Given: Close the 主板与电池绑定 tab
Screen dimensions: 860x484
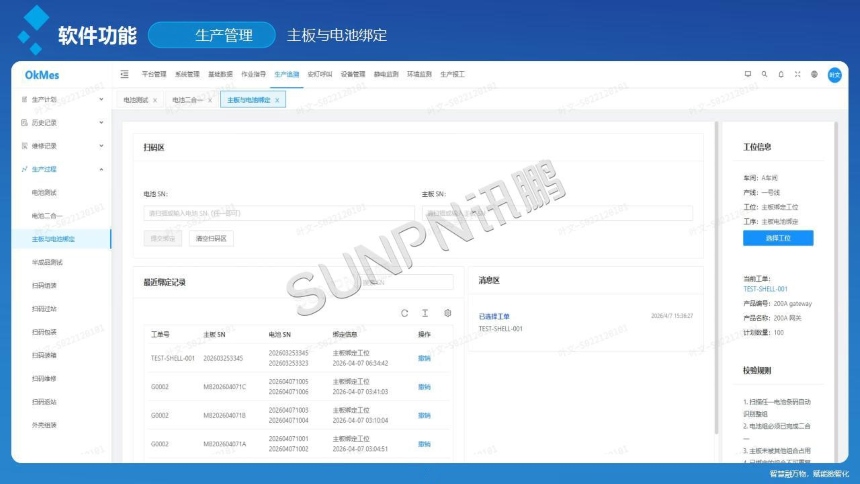Looking at the screenshot, I should [x=278, y=100].
